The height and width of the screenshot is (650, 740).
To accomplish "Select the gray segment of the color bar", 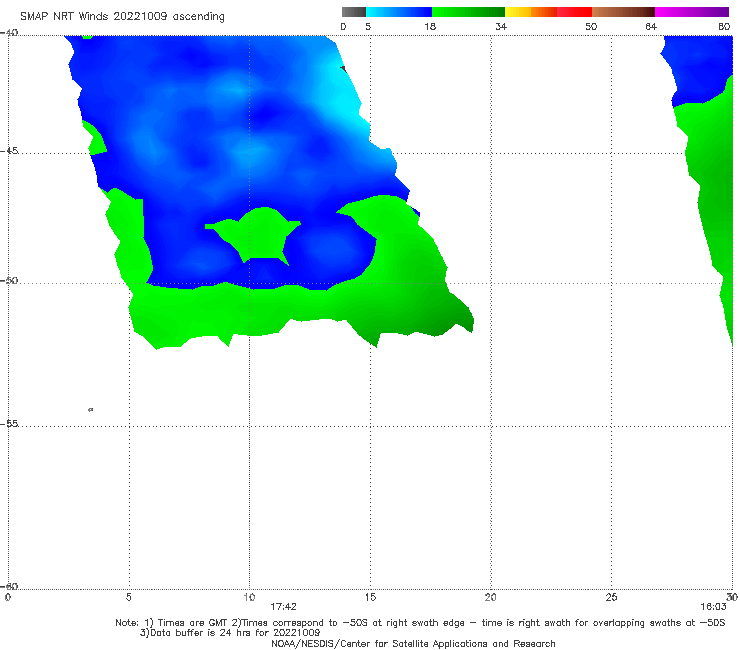I will tap(354, 12).
